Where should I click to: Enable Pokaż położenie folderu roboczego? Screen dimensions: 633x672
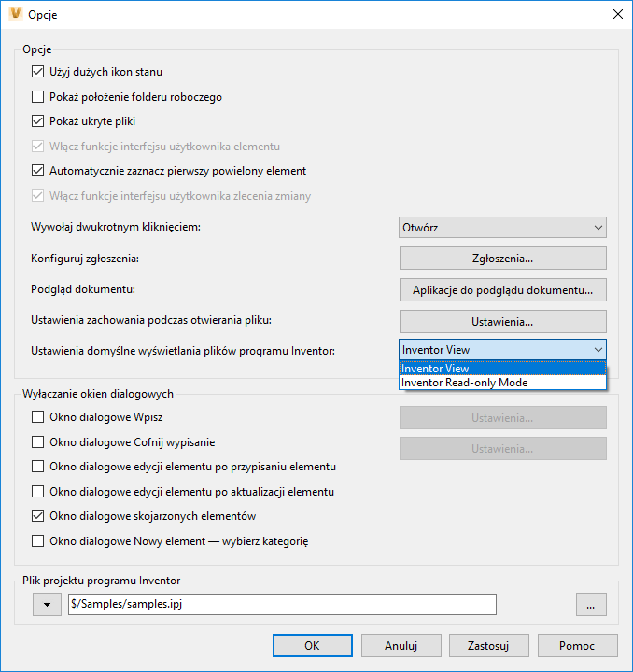pos(37,96)
